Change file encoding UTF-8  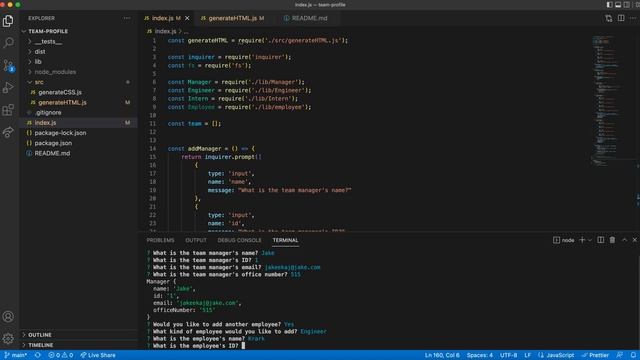coord(508,355)
